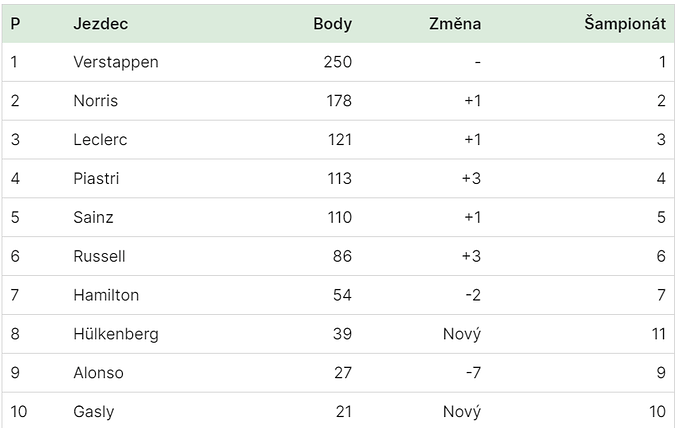Image resolution: width=690 pixels, height=428 pixels.
Task: Click the Změna column header
Action: pyautogui.click(x=455, y=24)
